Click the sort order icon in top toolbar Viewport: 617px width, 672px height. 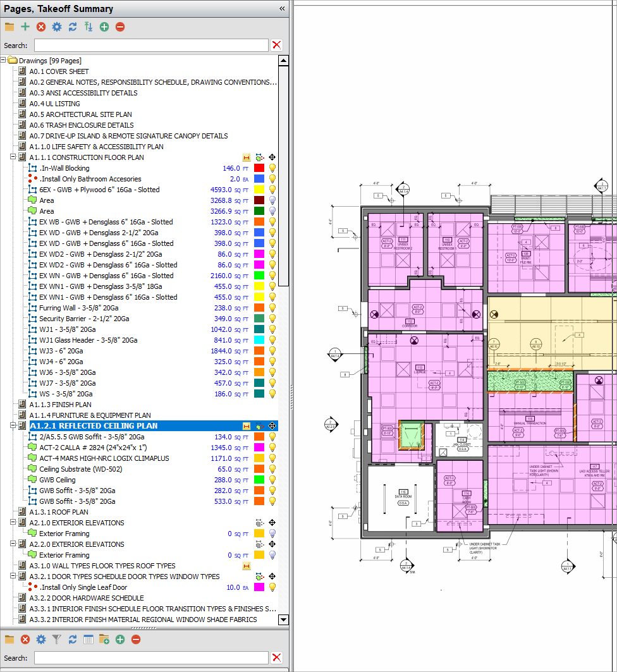89,27
